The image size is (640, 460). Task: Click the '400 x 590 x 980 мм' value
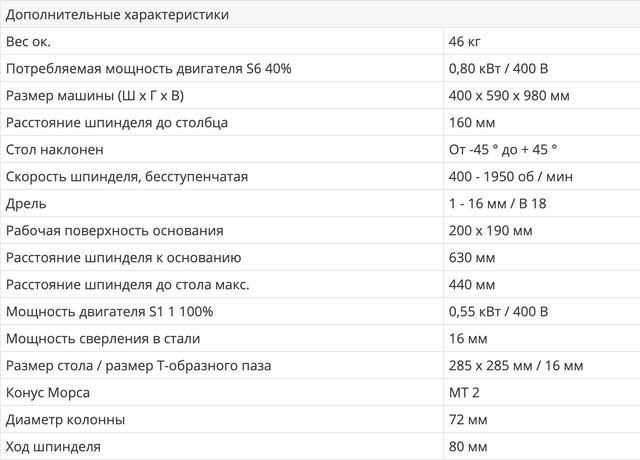[509, 96]
